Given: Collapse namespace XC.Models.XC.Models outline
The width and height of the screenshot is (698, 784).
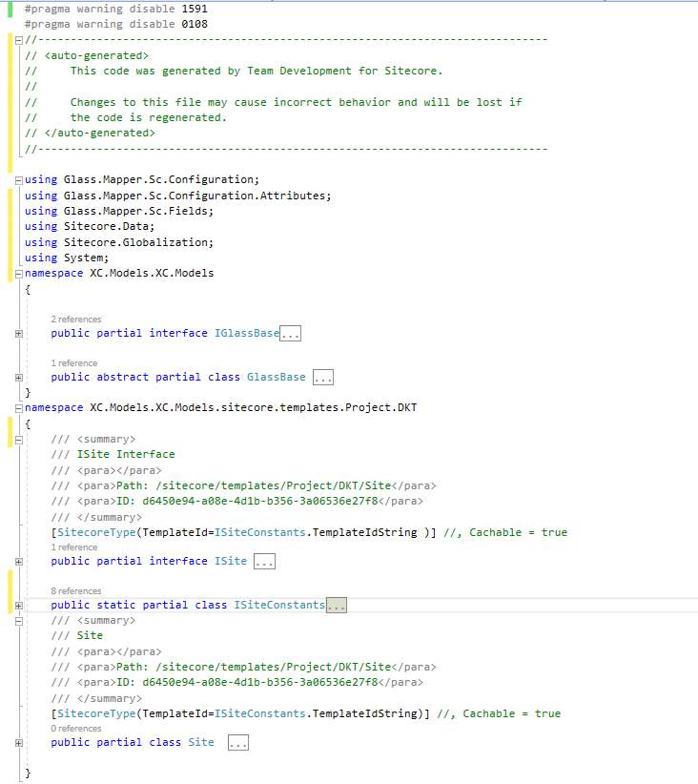Looking at the screenshot, I should pyautogui.click(x=18, y=274).
